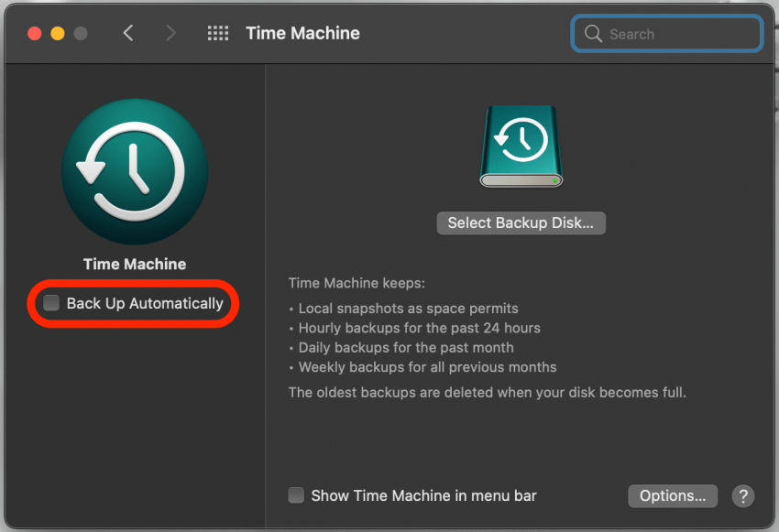Viewport: 779px width, 532px height.
Task: Click the Time Machine label under the logo
Action: [x=135, y=264]
